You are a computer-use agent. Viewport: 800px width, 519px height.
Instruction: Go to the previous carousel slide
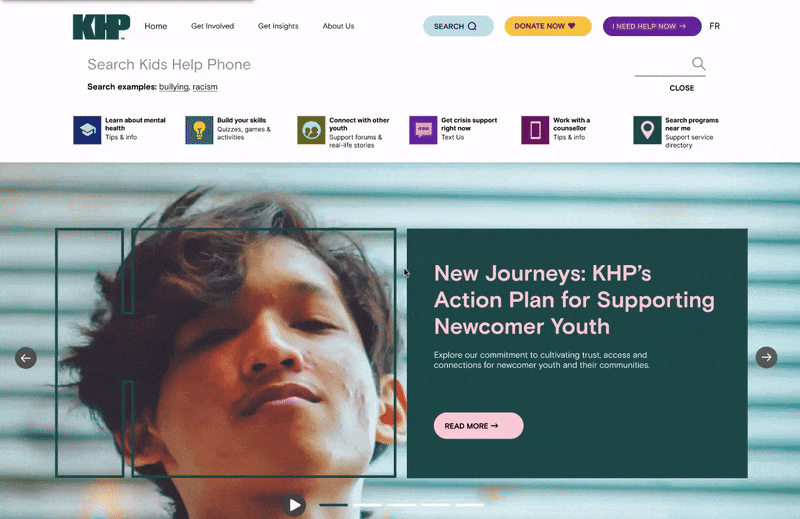point(26,358)
